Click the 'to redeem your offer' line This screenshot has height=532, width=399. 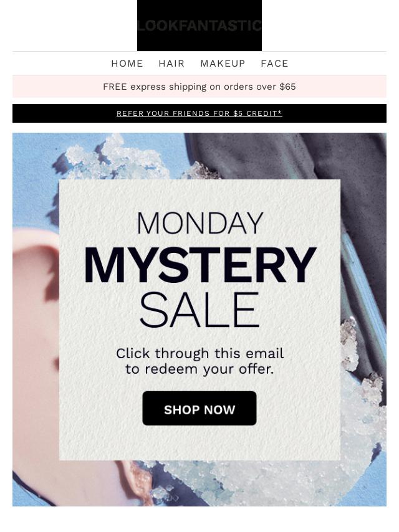(x=199, y=369)
